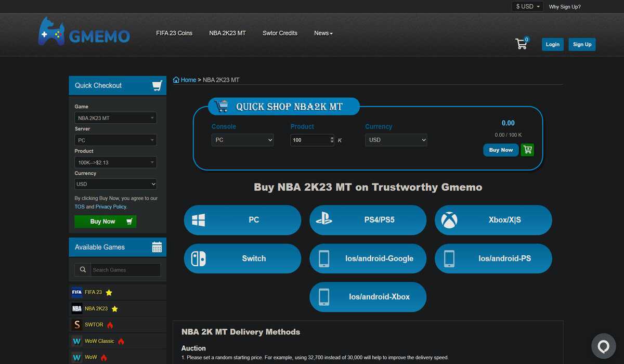The width and height of the screenshot is (624, 364).
Task: Open the shopping cart in the header
Action: (522, 44)
